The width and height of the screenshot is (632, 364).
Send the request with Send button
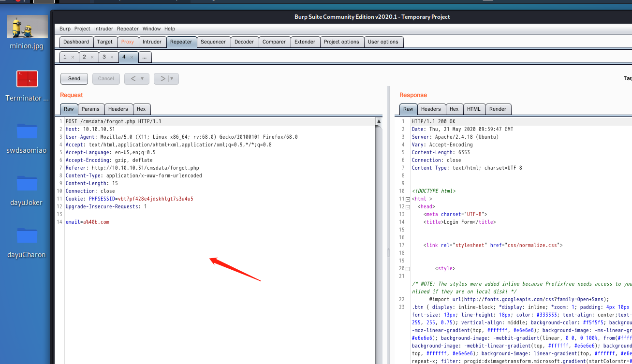pos(74,78)
